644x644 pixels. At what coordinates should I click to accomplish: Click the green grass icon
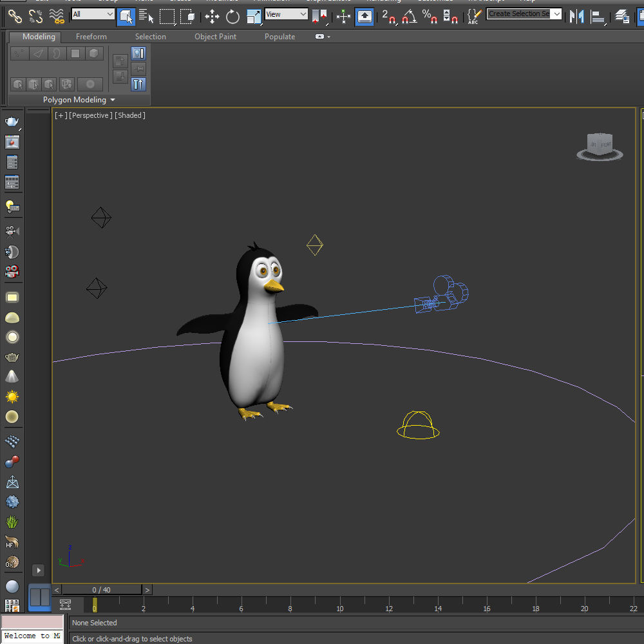tap(12, 522)
